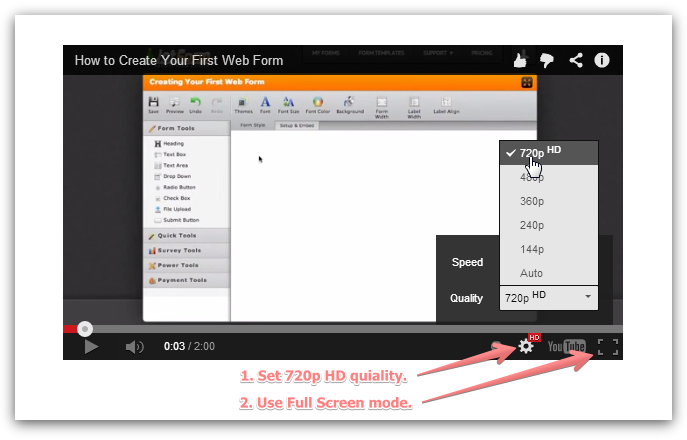Mute the video volume
Viewport: 687px width, 440px height.
tap(134, 347)
